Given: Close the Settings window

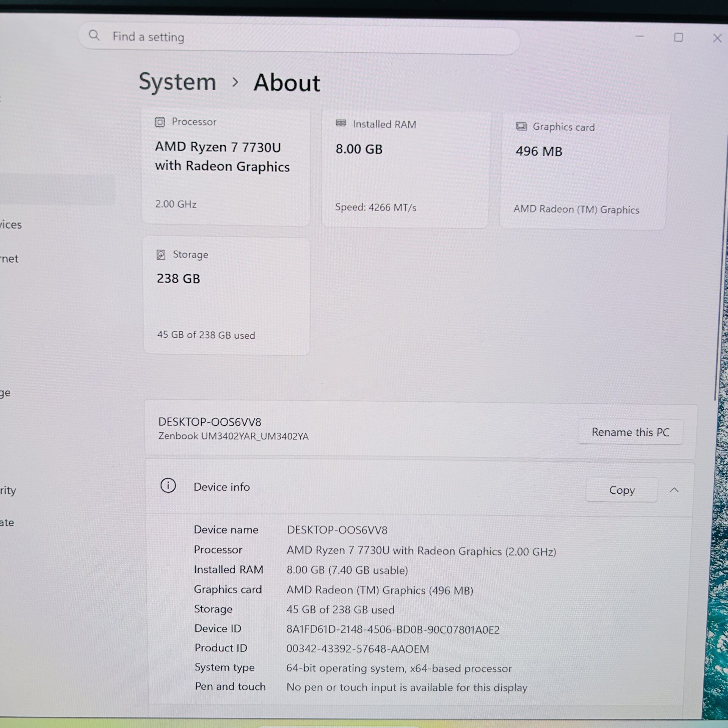Looking at the screenshot, I should [x=717, y=38].
